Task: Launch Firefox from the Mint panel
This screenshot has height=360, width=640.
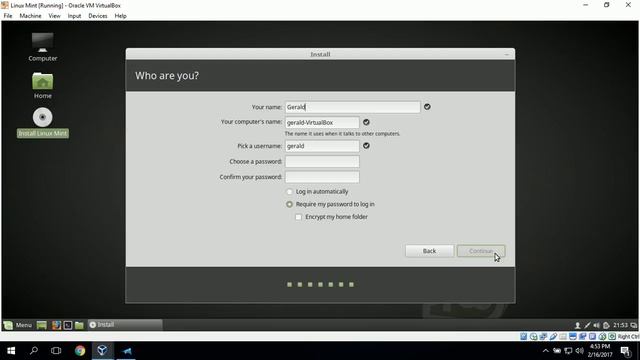Action: (56, 325)
